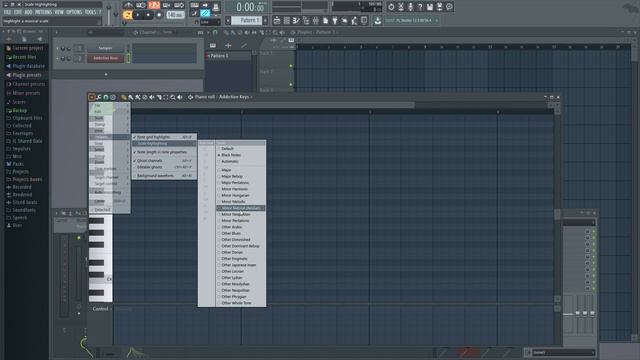Toggle the loop recording icon
Screen dimensions: 640x360
click(179, 5)
